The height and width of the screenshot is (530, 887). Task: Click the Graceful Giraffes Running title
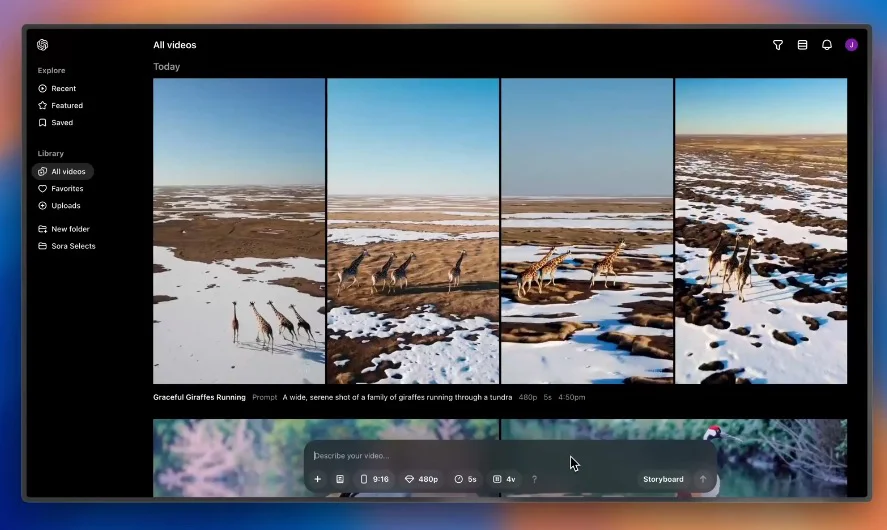[199, 397]
